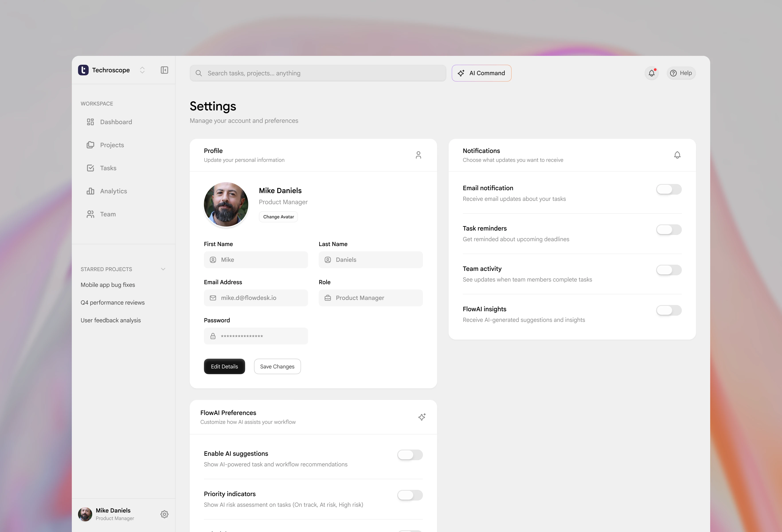Viewport: 782px width, 532px height.
Task: Open the Techroscope workspace switcher
Action: [142, 70]
